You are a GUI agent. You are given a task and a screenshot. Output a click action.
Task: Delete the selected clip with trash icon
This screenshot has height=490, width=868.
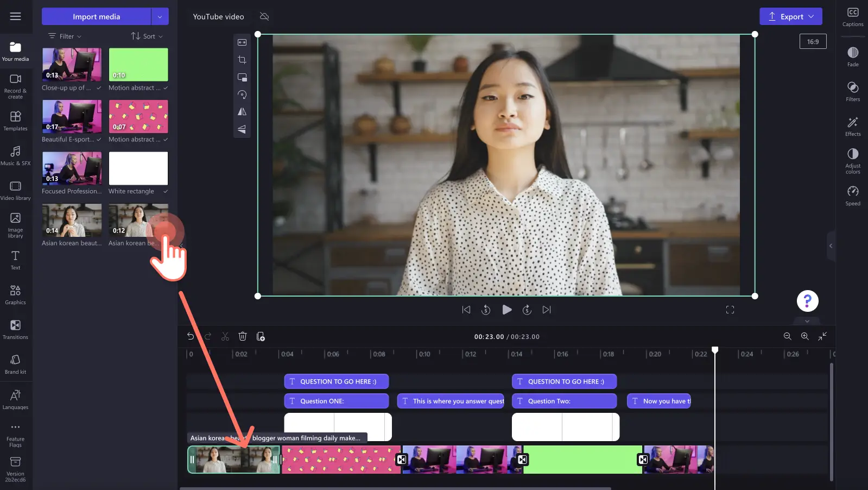click(x=243, y=336)
